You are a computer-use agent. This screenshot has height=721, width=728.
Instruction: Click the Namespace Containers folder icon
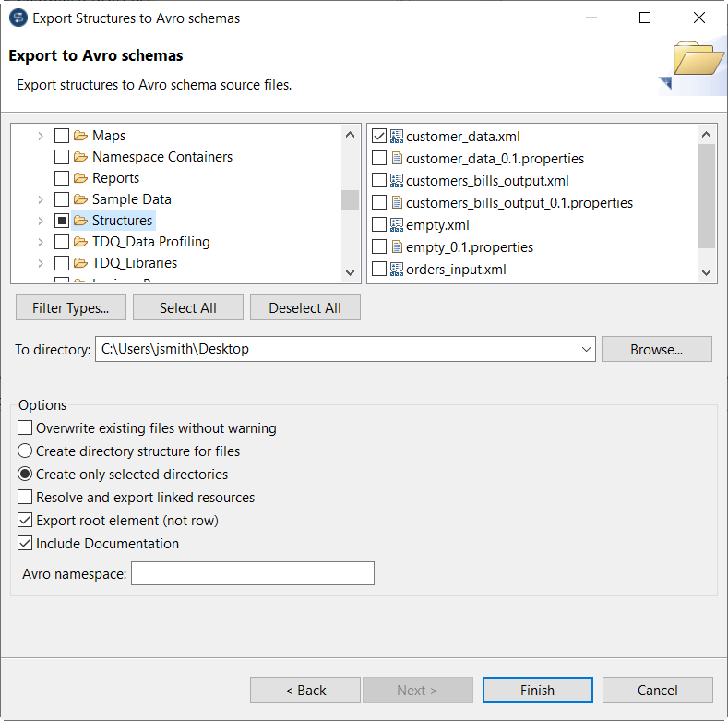[x=81, y=157]
